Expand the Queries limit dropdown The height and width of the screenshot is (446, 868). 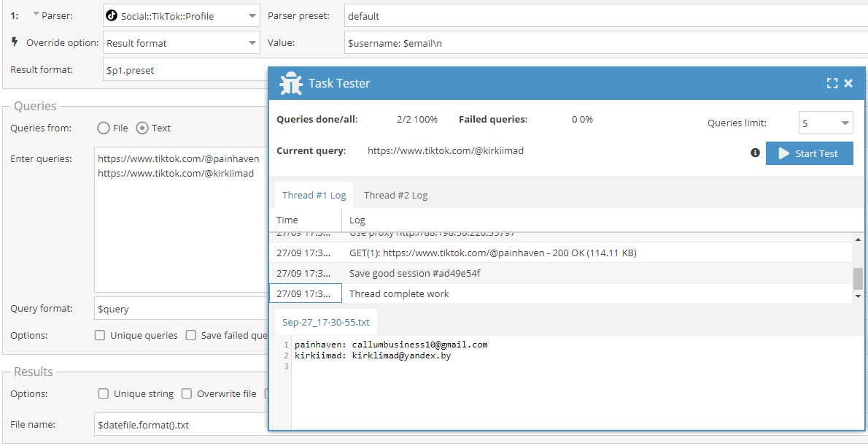coord(826,123)
